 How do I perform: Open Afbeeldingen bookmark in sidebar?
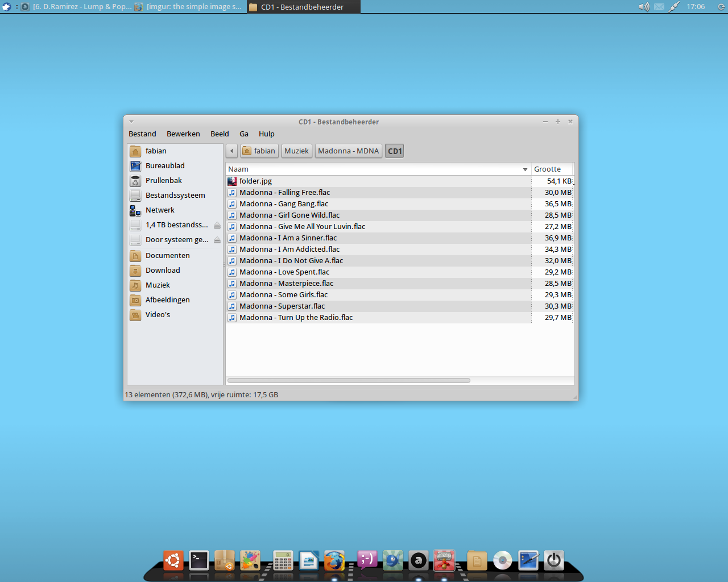pyautogui.click(x=175, y=300)
